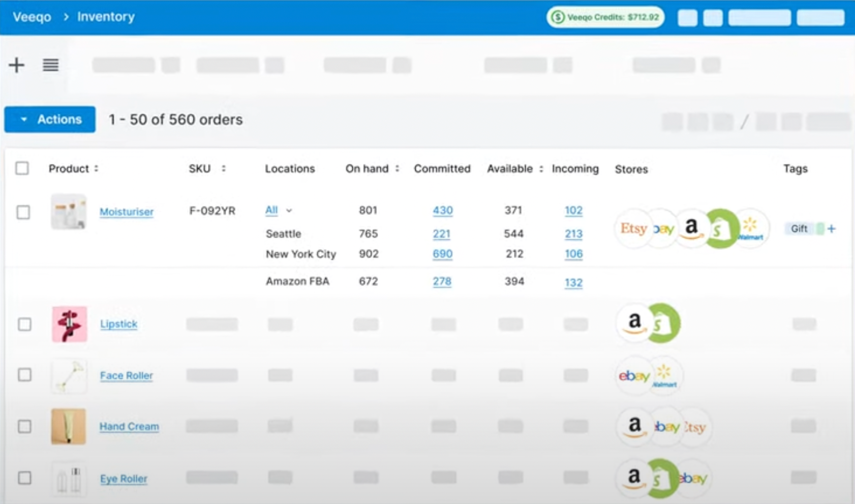Expand the All locations dropdown chevron

click(289, 210)
